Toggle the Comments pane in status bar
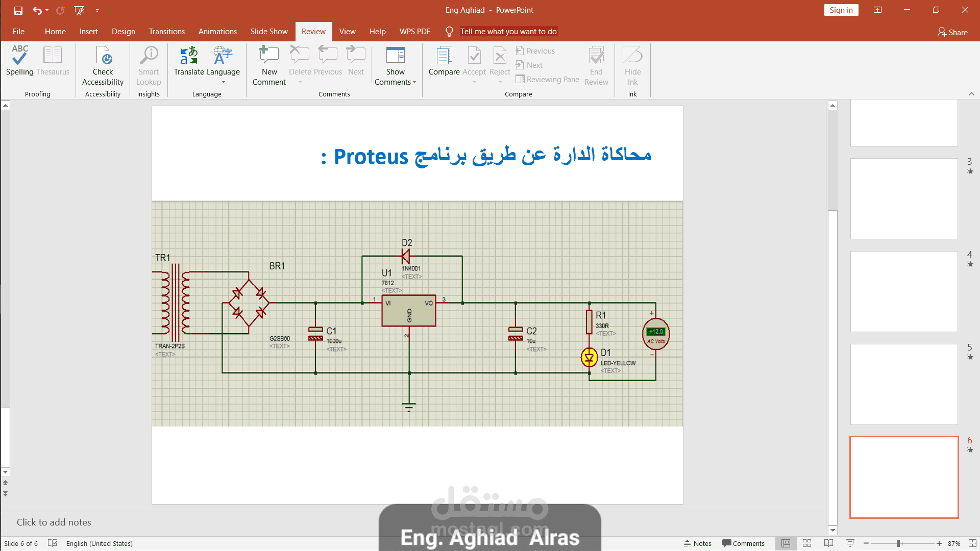 coord(743,543)
